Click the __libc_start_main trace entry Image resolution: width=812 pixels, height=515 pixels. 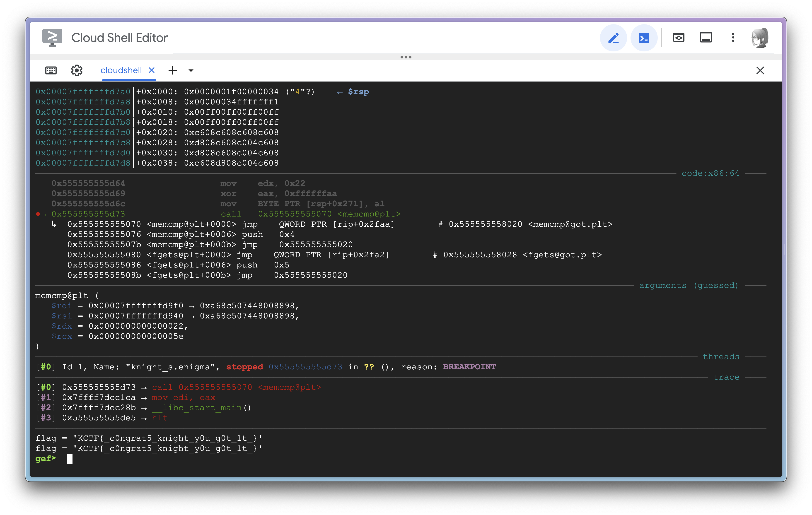coord(197,408)
